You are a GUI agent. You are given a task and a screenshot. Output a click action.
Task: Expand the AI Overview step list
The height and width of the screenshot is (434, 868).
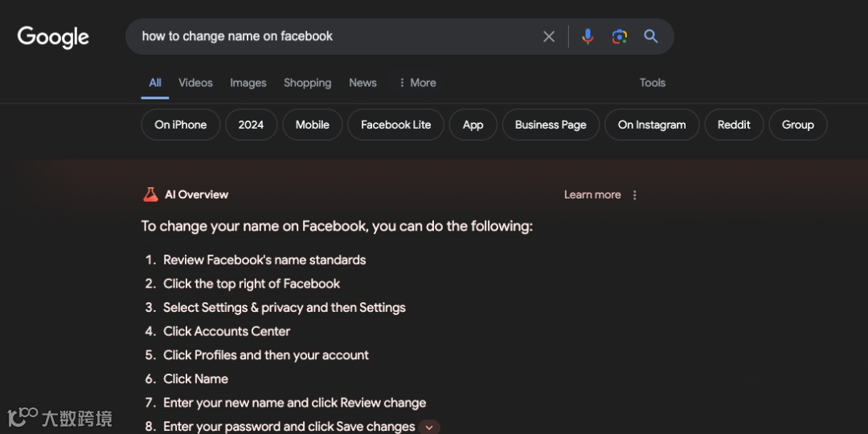coord(429,427)
